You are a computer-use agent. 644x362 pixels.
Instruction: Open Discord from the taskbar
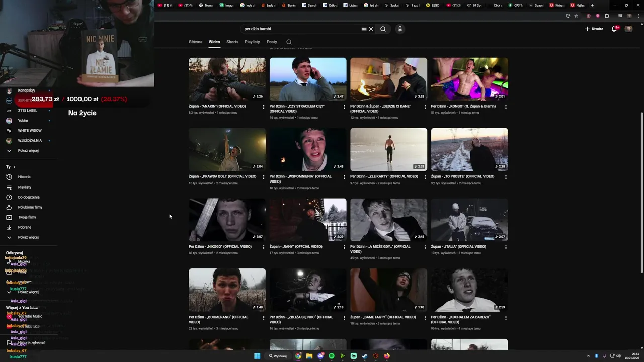point(320,356)
